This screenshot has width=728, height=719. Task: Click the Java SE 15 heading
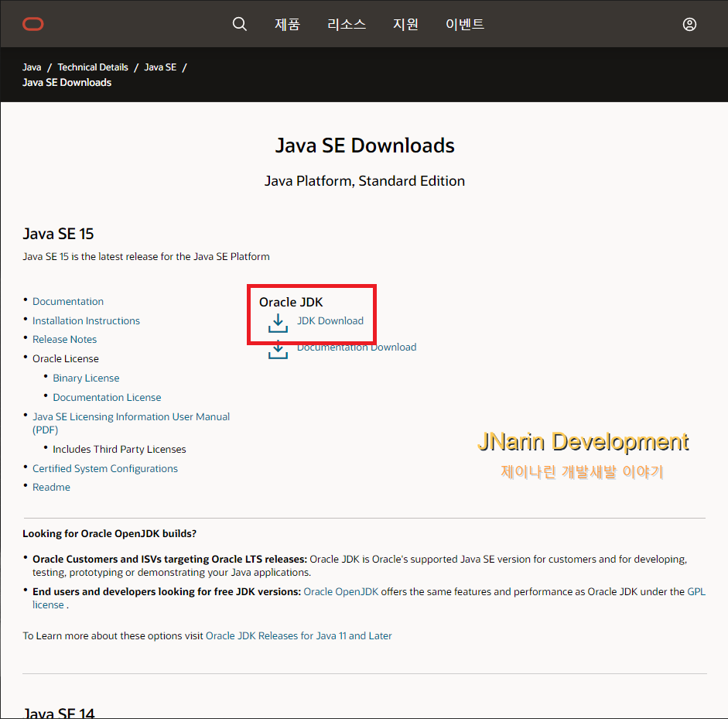[58, 233]
